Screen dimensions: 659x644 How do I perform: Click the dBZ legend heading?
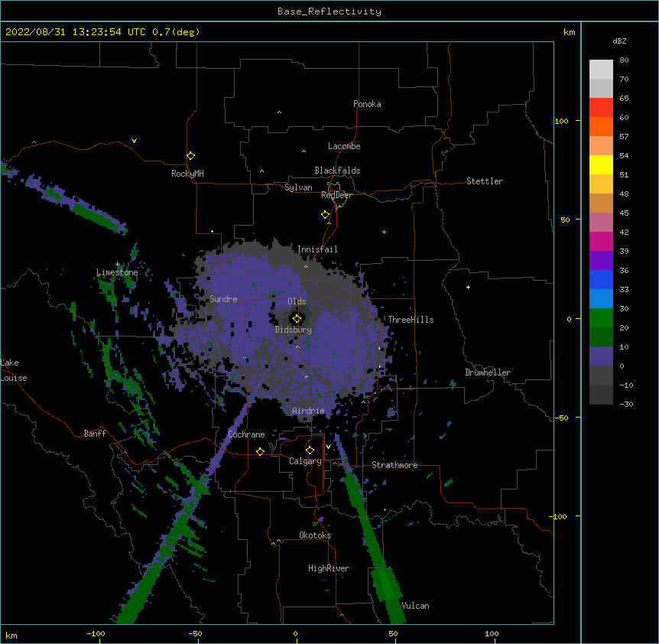619,41
